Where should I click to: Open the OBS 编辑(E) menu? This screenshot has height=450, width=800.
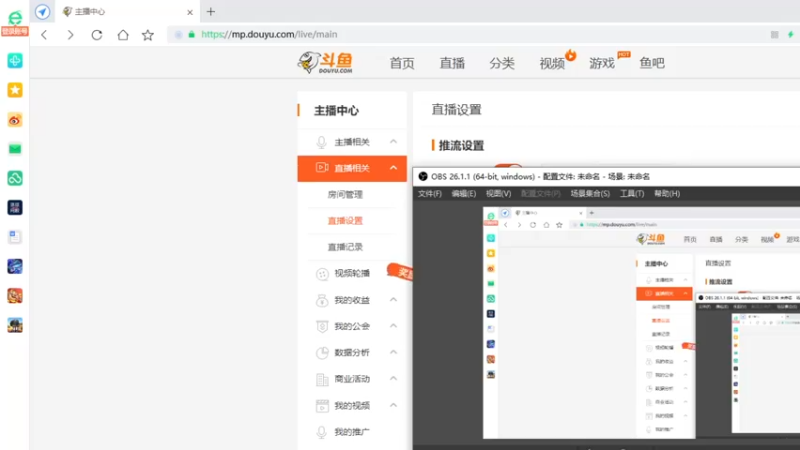coord(463,194)
